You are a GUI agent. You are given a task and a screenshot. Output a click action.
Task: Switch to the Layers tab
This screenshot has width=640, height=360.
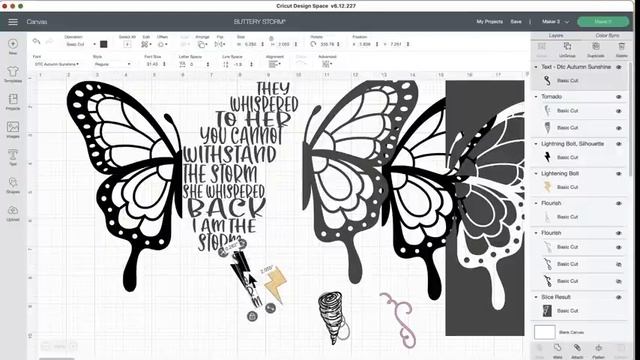pos(556,36)
